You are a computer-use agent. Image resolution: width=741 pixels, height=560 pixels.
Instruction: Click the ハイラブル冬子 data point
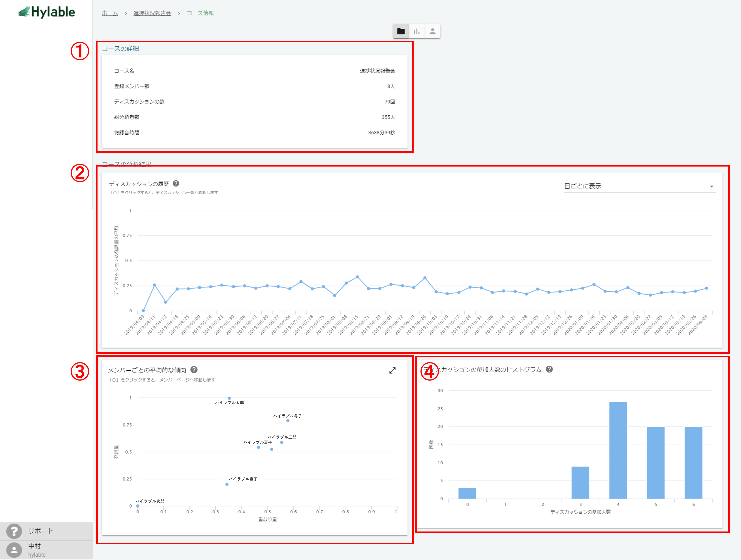288,421
